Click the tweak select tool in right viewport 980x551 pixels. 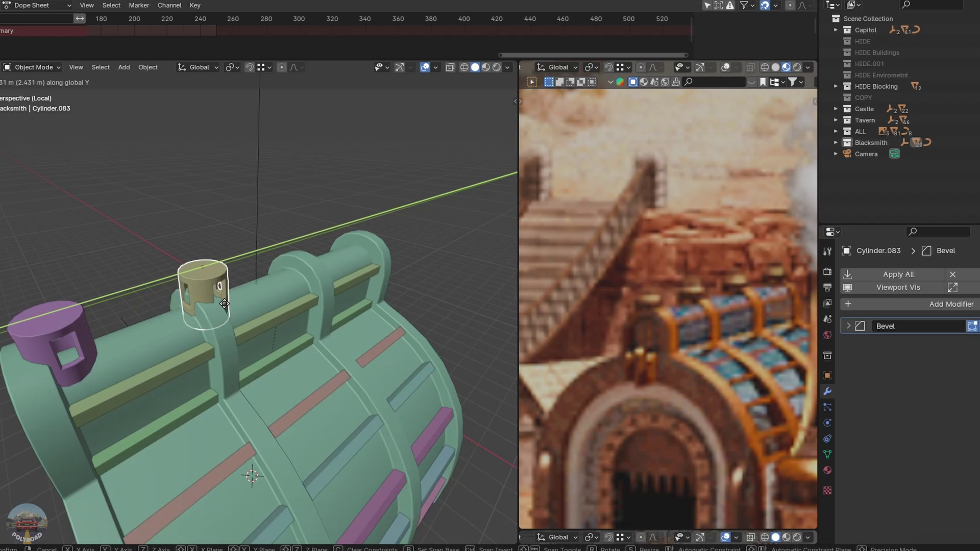[532, 82]
